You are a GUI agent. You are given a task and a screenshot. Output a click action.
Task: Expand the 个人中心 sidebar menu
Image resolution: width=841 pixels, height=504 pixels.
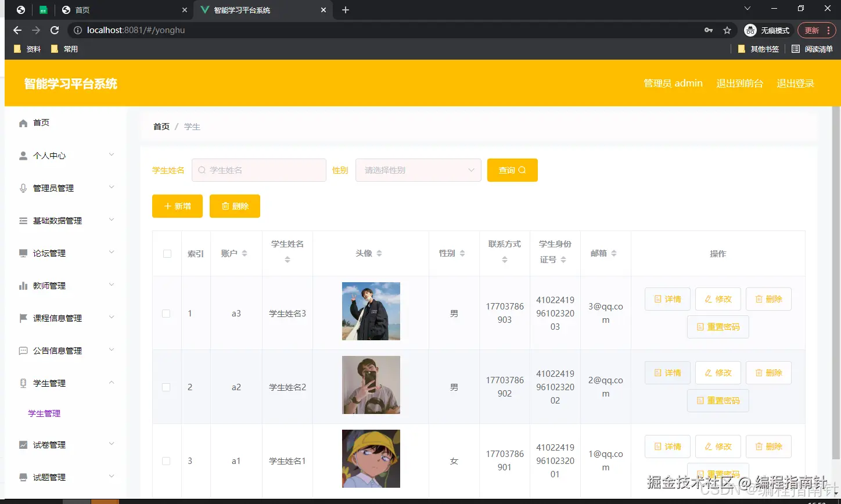coord(112,154)
